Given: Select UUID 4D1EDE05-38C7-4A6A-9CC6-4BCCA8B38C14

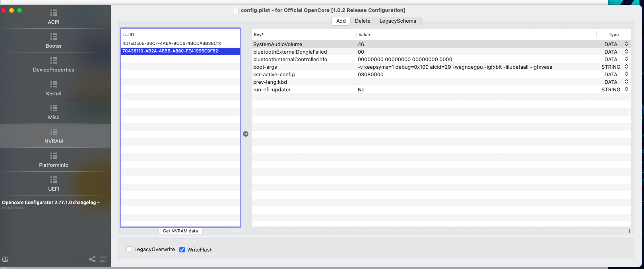Looking at the screenshot, I should coord(172,43).
